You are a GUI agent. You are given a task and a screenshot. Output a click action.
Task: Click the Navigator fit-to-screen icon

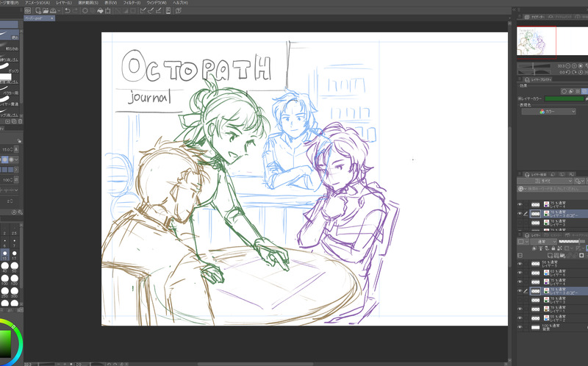pos(581,65)
